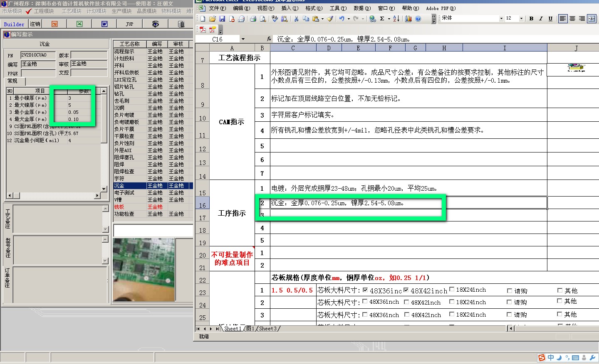Open the Name Box dropdown arrow
599x364 pixels.
243,39
